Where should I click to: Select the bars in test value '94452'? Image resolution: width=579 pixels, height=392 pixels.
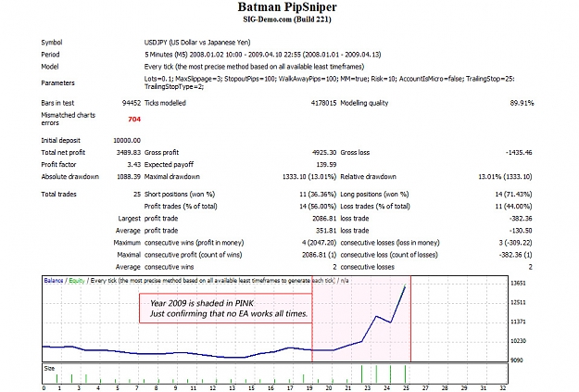click(132, 103)
